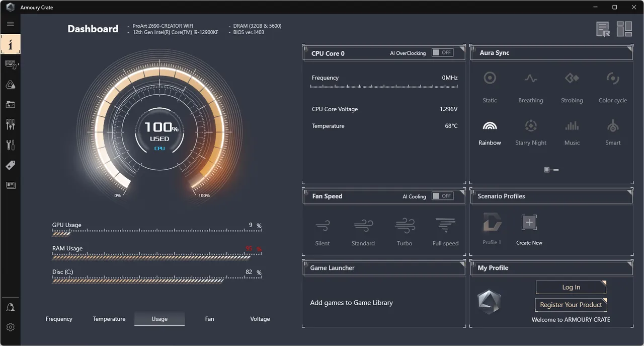644x346 pixels.
Task: Click the dashboard layout grid icon
Action: (624, 29)
